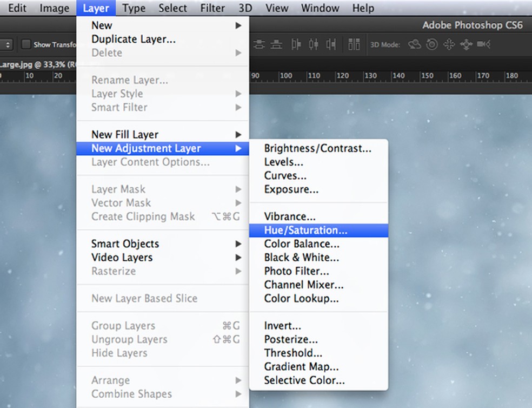Select Posterize... adjustment
532x408 pixels.
click(x=318, y=339)
